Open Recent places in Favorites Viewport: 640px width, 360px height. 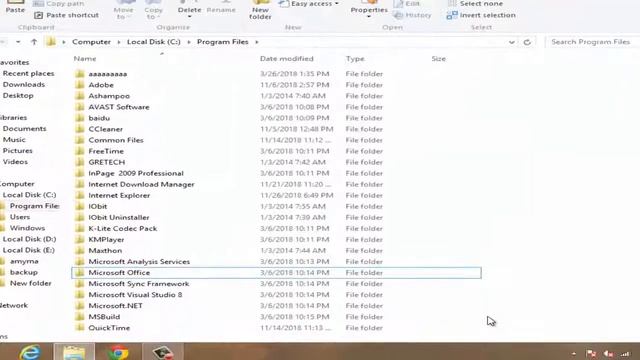pyautogui.click(x=28, y=73)
